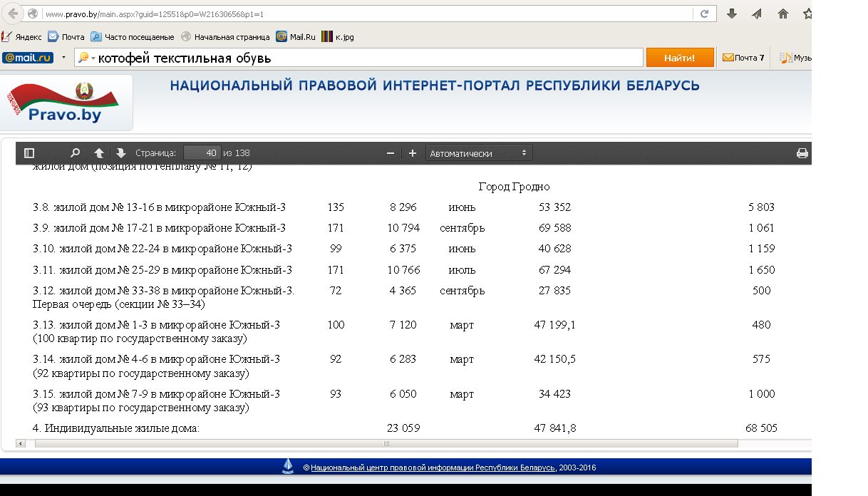Image resolution: width=868 pixels, height=496 pixels.
Task: Print the PDF document
Action: pyautogui.click(x=802, y=153)
